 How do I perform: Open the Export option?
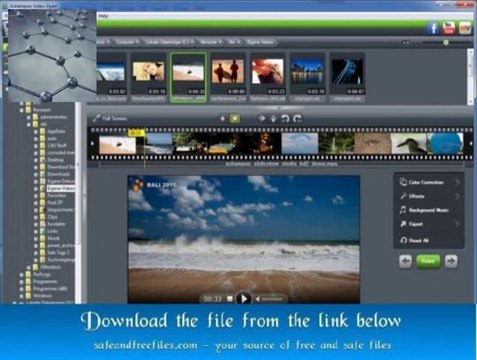point(415,224)
